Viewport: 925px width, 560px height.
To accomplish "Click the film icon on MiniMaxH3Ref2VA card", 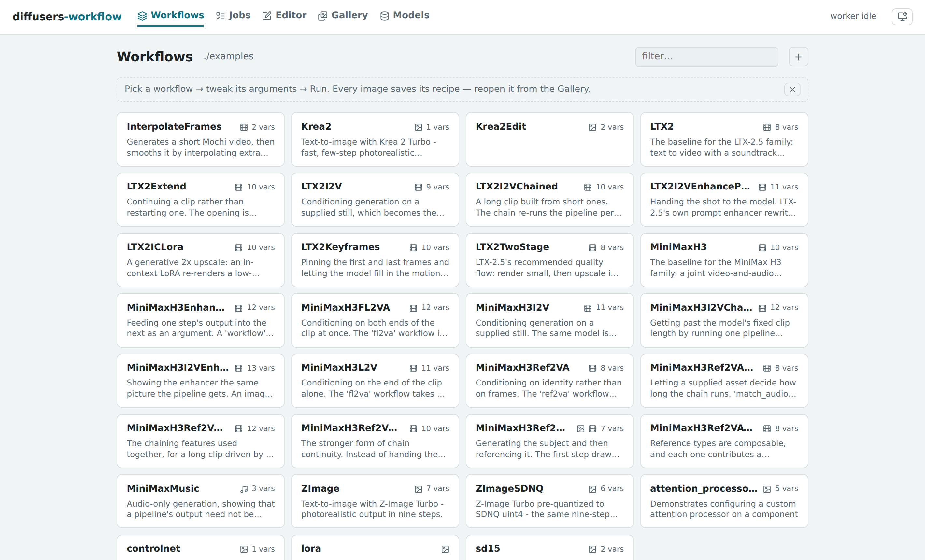I will [x=592, y=368].
